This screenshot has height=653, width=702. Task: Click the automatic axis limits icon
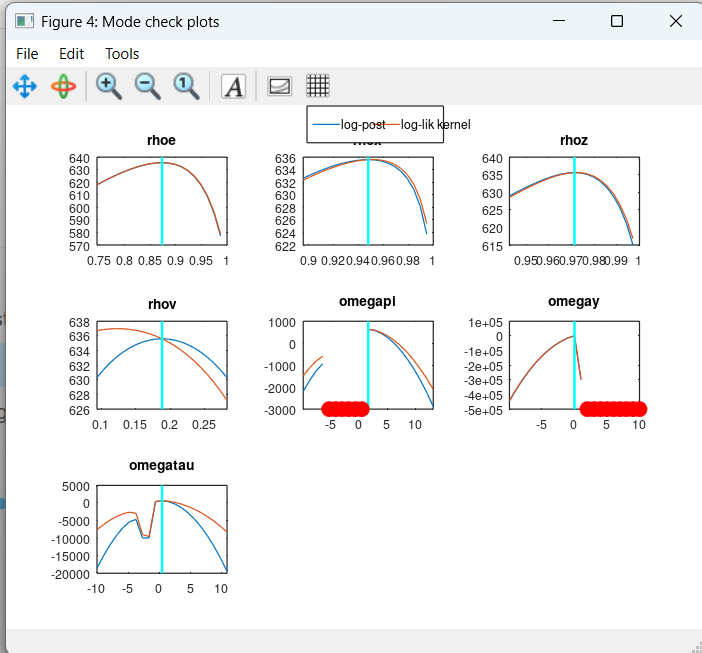pos(187,86)
